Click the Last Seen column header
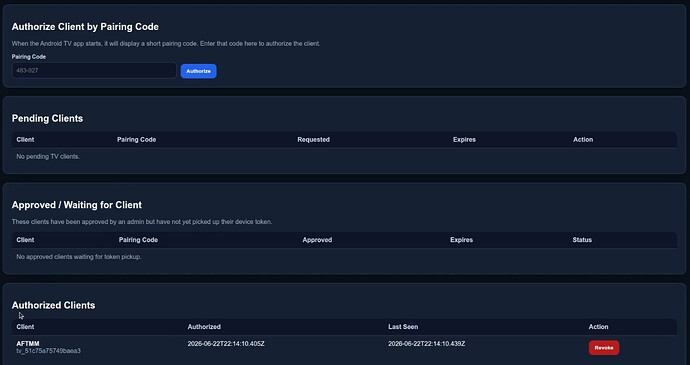 pos(403,327)
